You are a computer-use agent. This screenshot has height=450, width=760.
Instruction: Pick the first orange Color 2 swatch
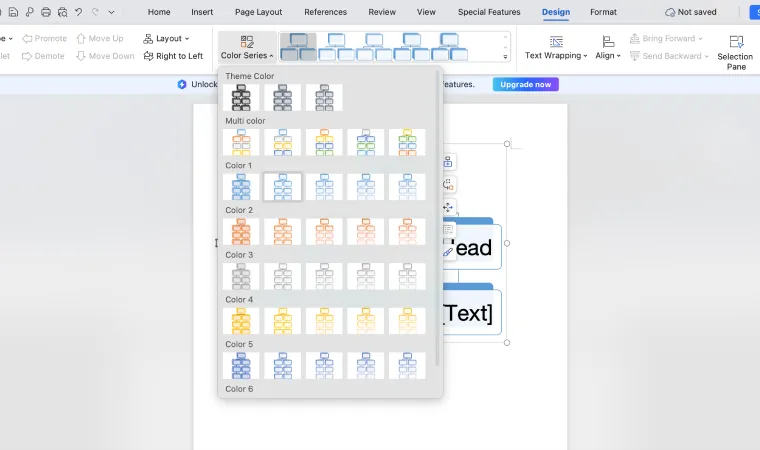pyautogui.click(x=241, y=231)
